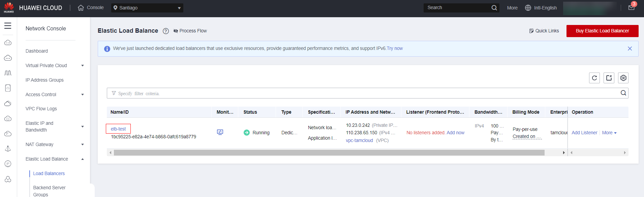Screen dimensions: 644x197
Task: Open the table settings gear icon
Action: (x=623, y=78)
